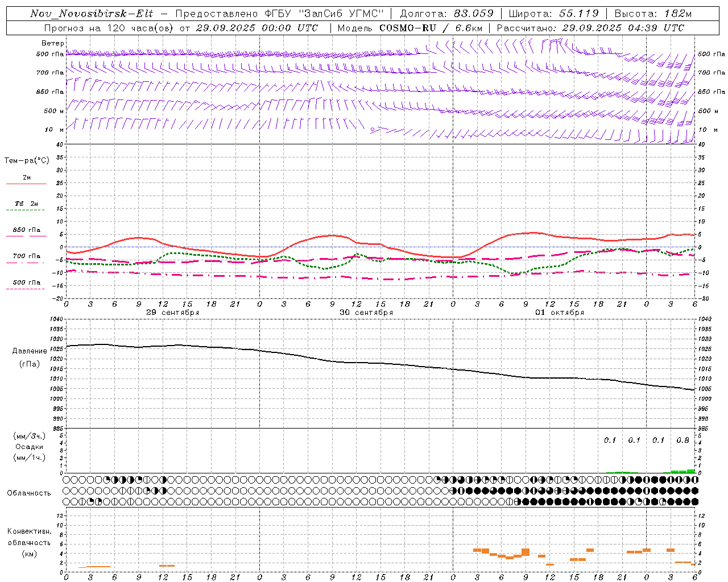Viewport: 728px width, 582px height.
Task: Click the Модель COSMO-RU / 6.6км text
Action: pyautogui.click(x=410, y=28)
